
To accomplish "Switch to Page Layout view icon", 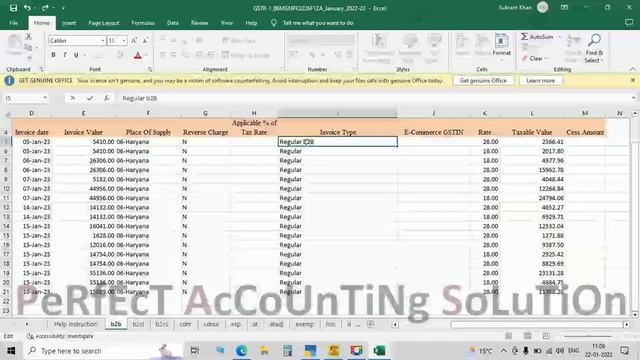I will [527, 336].
